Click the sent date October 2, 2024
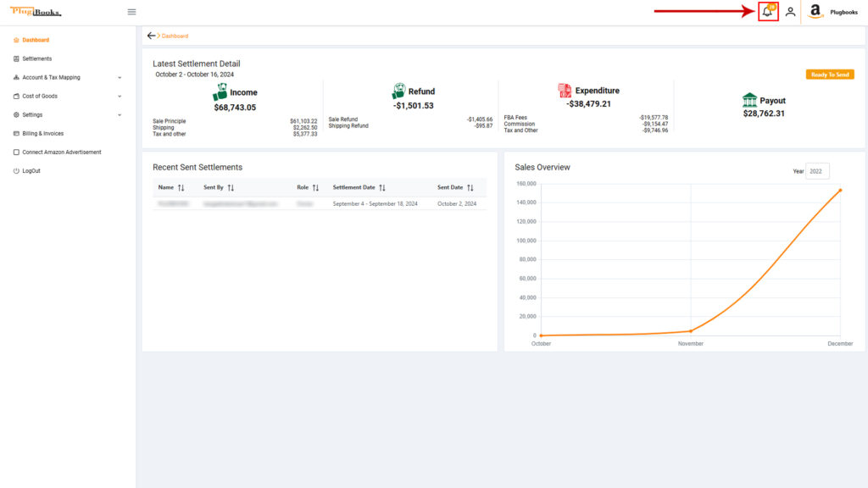This screenshot has height=488, width=868. coord(457,204)
